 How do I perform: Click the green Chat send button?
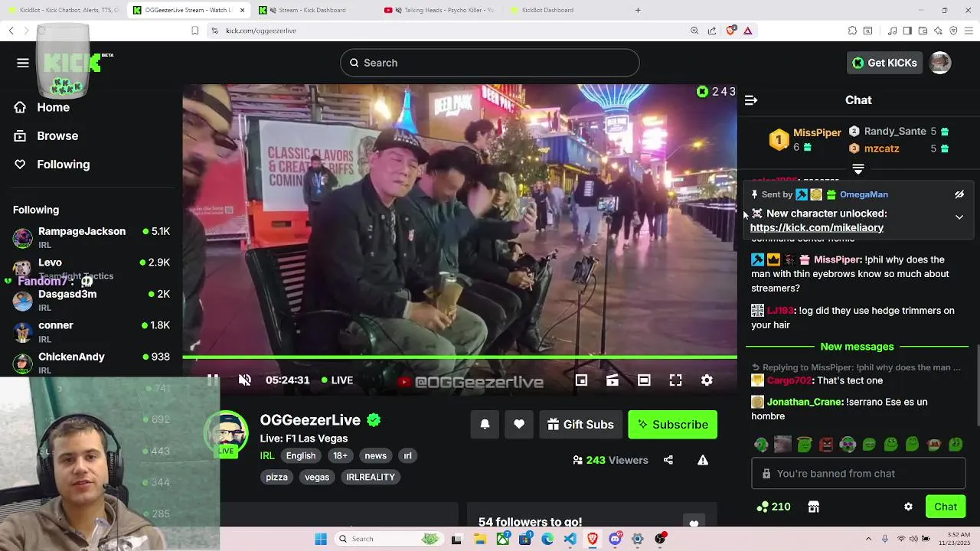tap(946, 507)
